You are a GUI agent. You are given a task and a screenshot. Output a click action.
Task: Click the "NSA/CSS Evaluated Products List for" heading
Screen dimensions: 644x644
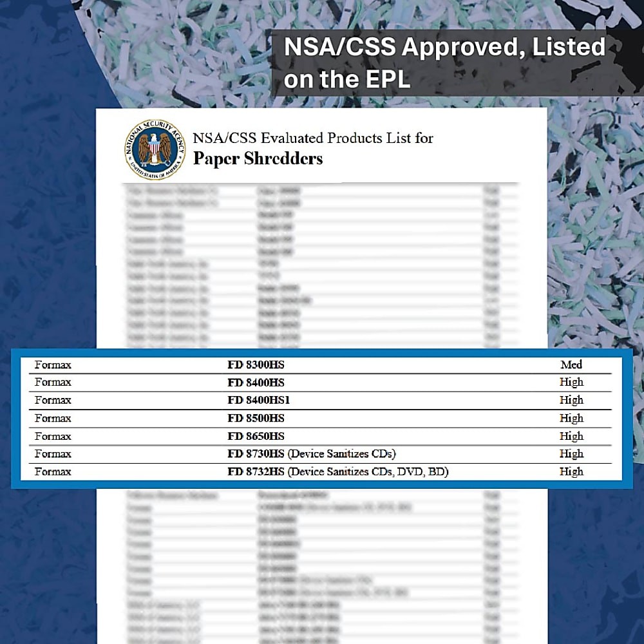coord(313,138)
